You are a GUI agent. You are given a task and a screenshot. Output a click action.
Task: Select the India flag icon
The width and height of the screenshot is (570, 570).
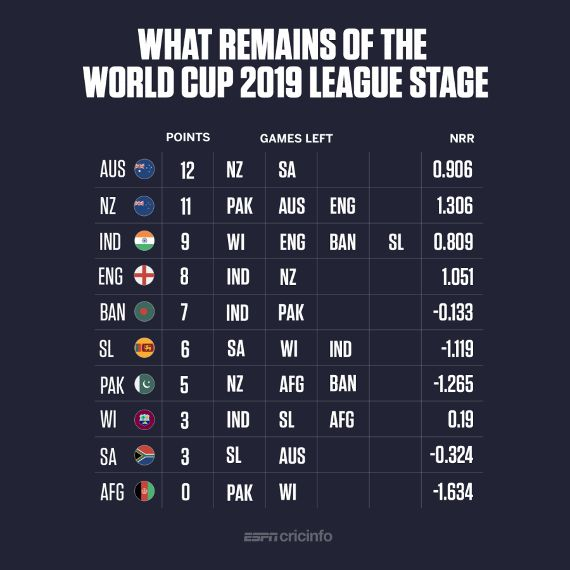144,241
